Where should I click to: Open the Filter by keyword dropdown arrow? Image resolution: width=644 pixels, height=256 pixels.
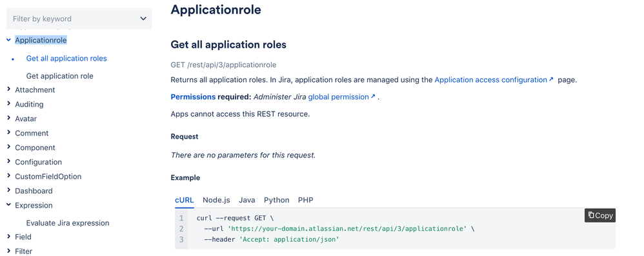tap(143, 19)
